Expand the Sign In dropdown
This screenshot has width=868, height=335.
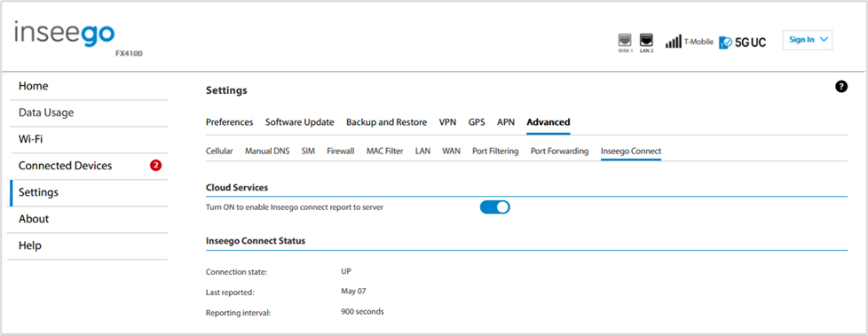(x=807, y=40)
